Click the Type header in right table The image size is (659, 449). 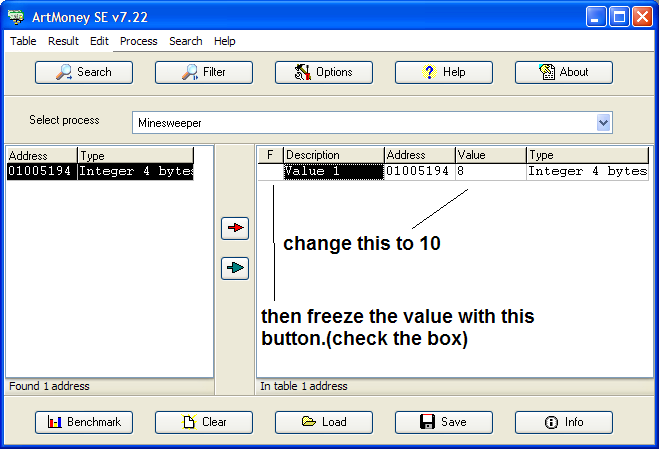[587, 155]
